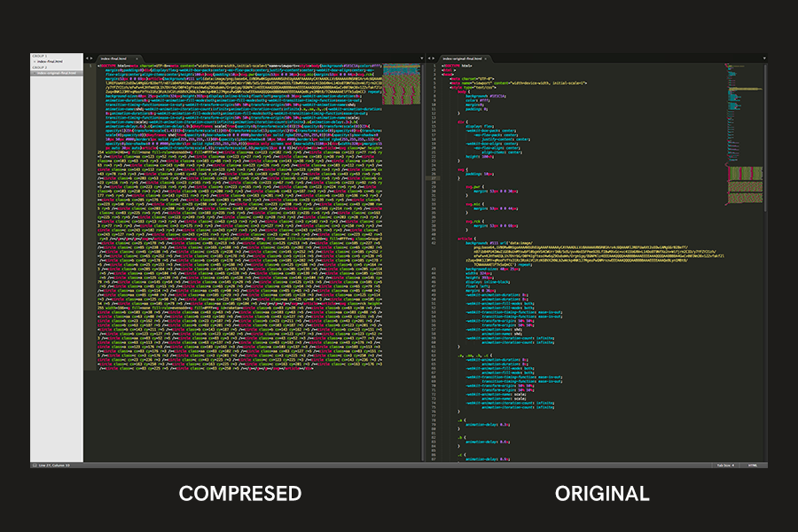Viewport: 798px width, 532px height.
Task: Open the right pane's tab list dropdown
Action: [x=763, y=56]
